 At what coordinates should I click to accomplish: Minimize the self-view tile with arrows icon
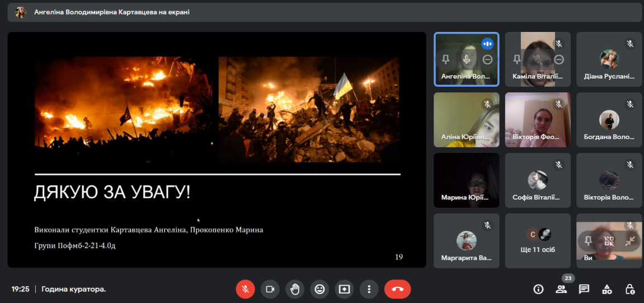[630, 241]
